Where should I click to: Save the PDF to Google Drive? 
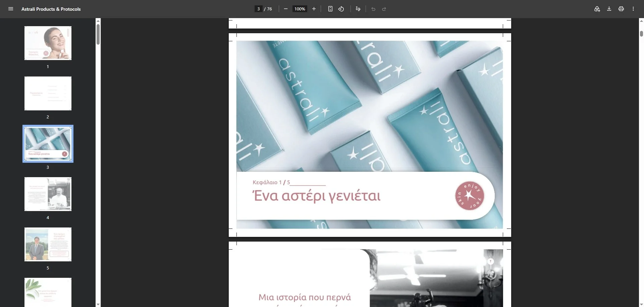click(x=597, y=9)
